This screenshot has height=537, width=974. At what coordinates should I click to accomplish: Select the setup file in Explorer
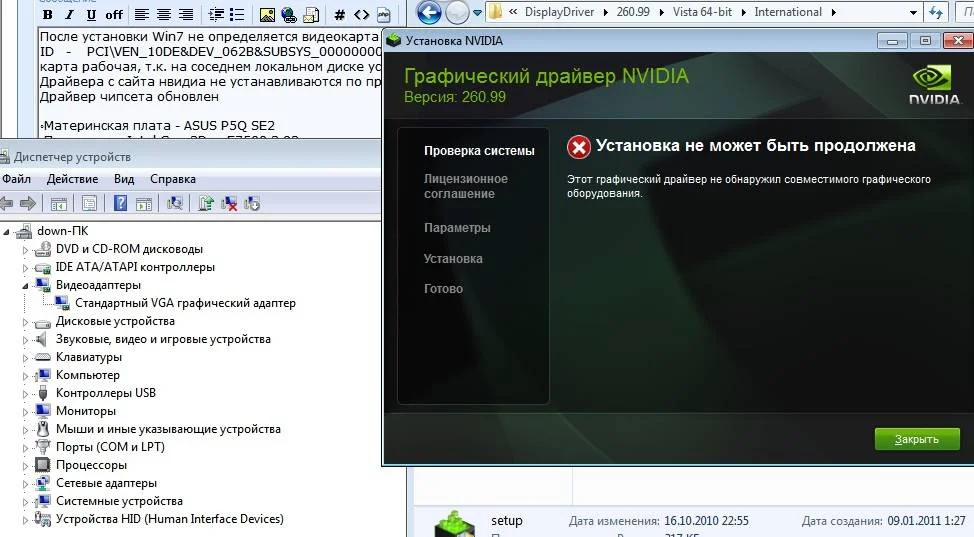point(506,521)
